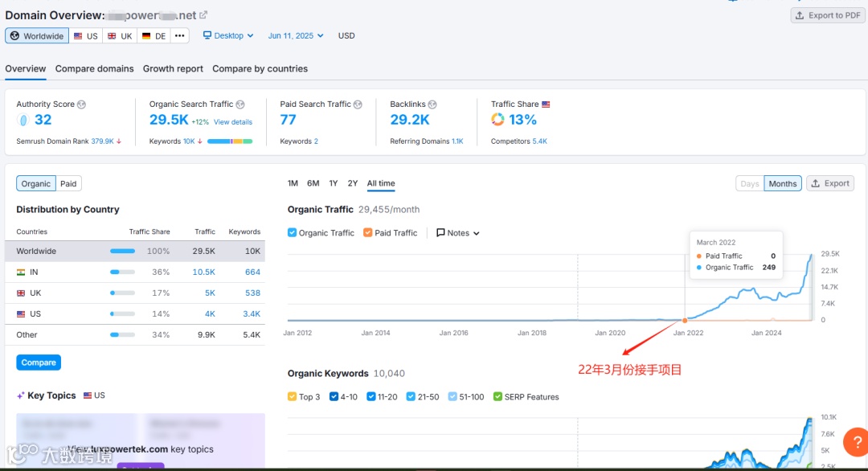Image resolution: width=868 pixels, height=471 pixels.
Task: Select the UK database button
Action: click(x=120, y=36)
